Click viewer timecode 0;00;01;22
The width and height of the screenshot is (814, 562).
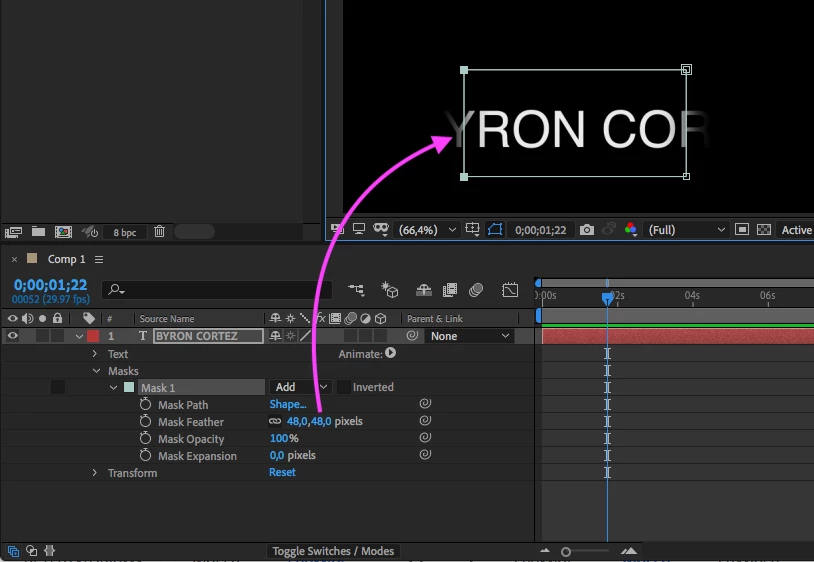540,230
